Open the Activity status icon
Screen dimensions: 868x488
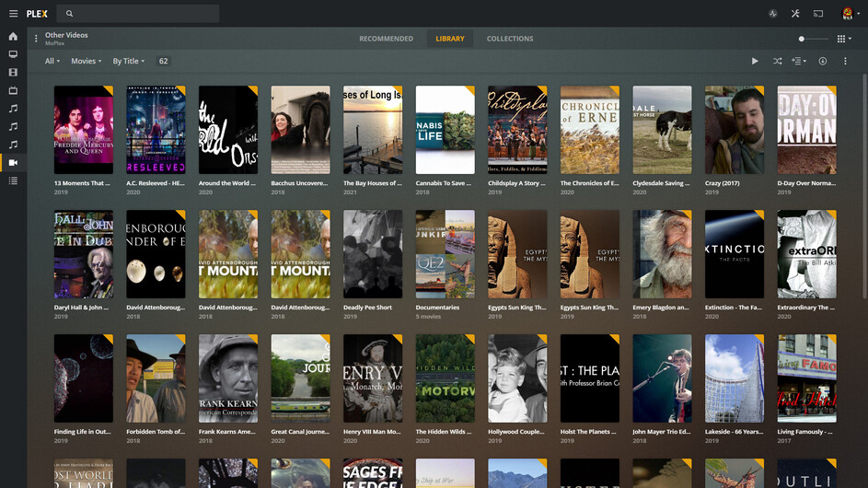773,13
